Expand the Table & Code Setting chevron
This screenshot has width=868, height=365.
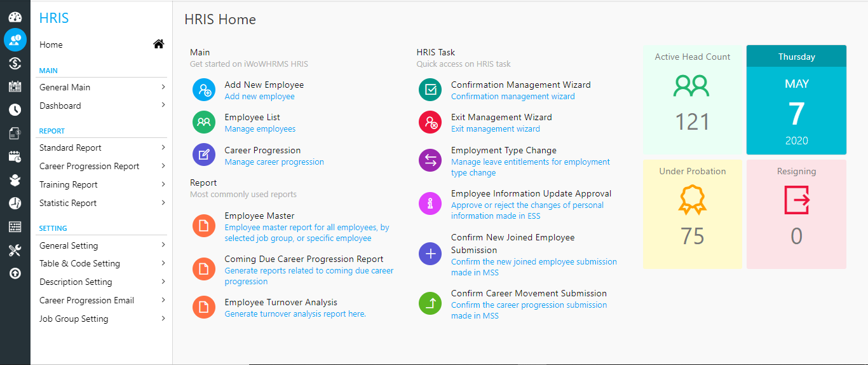pos(163,263)
